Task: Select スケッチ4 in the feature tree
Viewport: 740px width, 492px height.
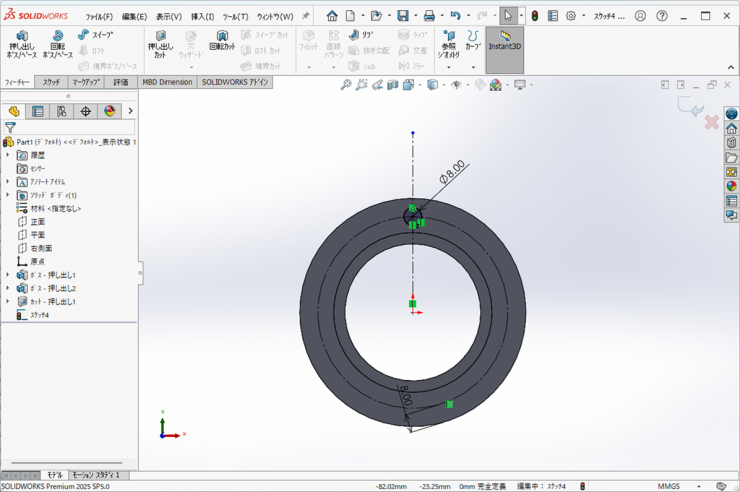Action: coord(38,315)
